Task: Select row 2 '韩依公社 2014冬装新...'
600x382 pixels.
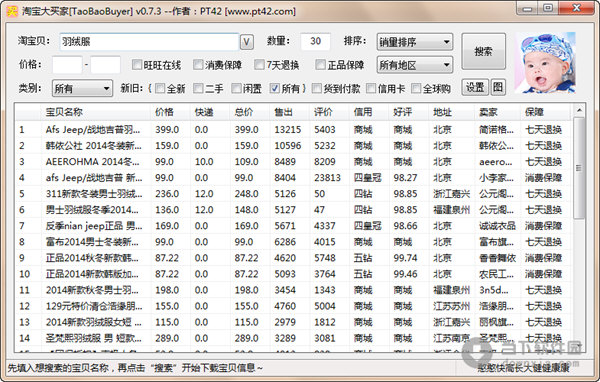Action: (x=294, y=146)
